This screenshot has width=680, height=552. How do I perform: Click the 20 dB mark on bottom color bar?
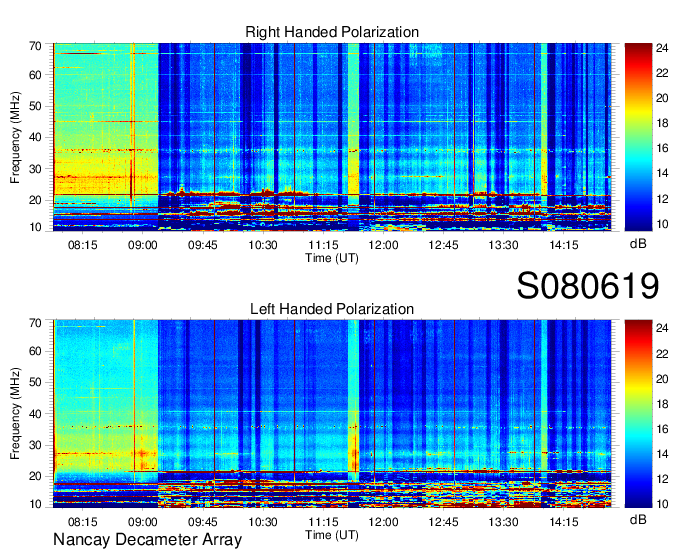tap(662, 379)
